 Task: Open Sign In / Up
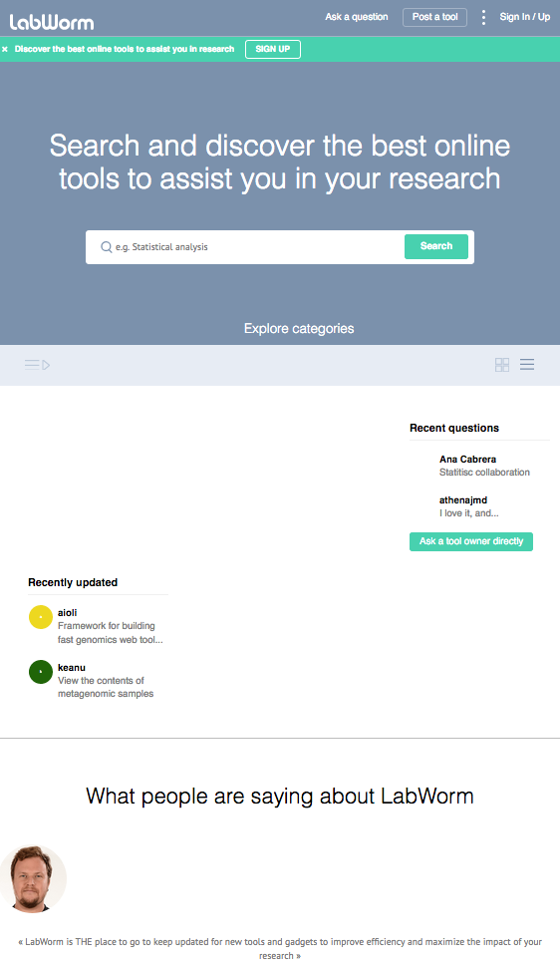point(525,17)
